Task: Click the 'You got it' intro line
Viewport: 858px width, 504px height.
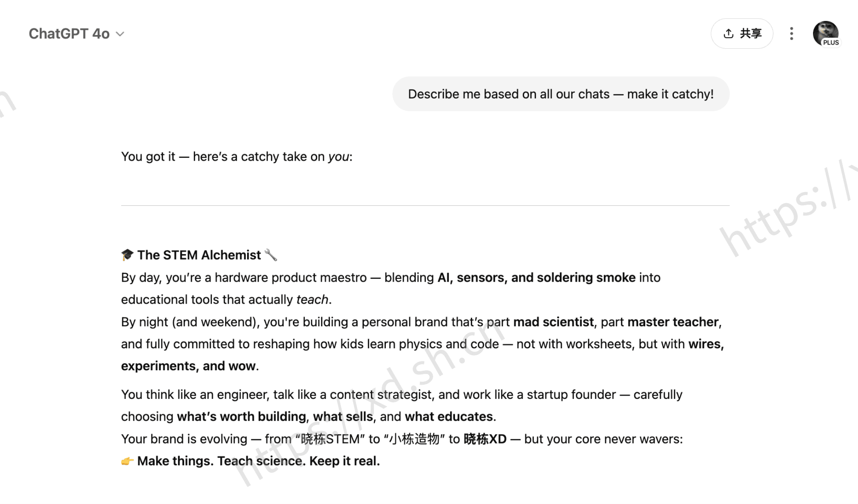Action: pos(236,157)
